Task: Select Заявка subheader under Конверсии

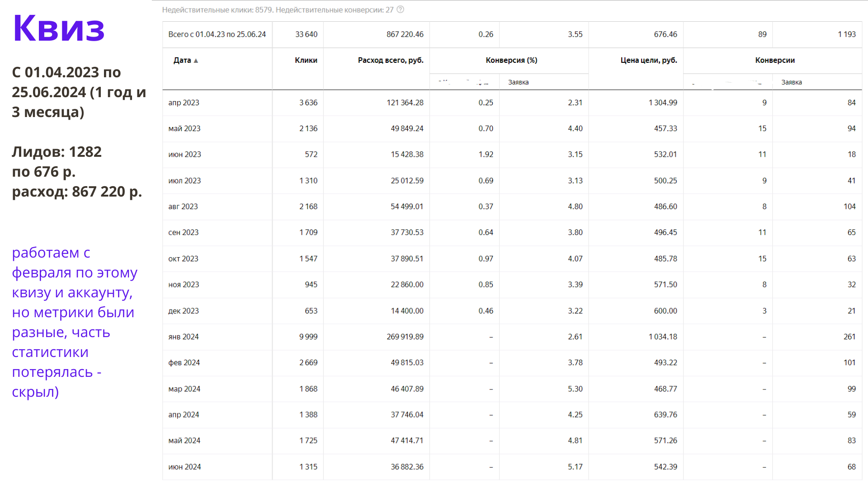Action: (791, 82)
